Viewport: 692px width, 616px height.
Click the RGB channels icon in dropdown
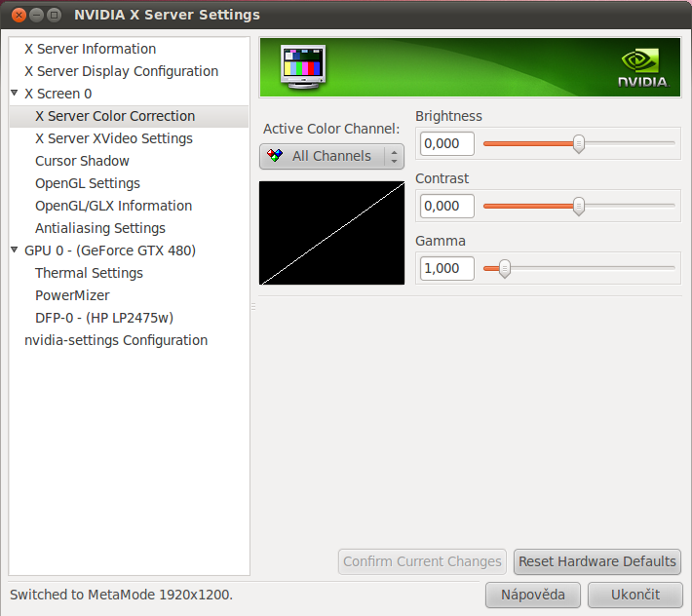[275, 155]
